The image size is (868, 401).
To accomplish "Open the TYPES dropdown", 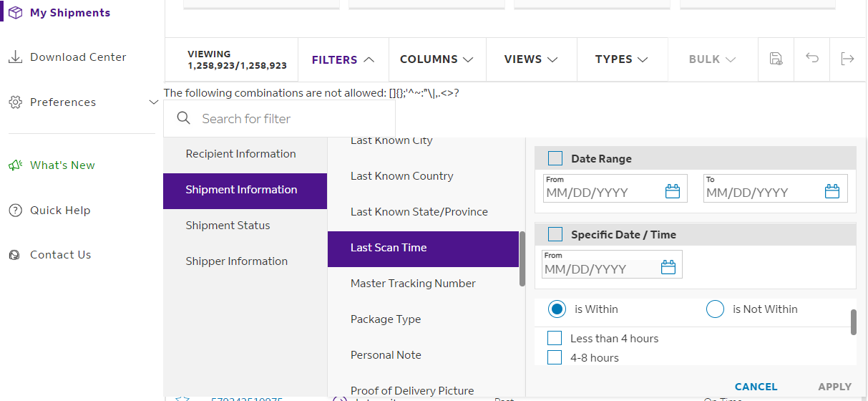I will (x=622, y=59).
